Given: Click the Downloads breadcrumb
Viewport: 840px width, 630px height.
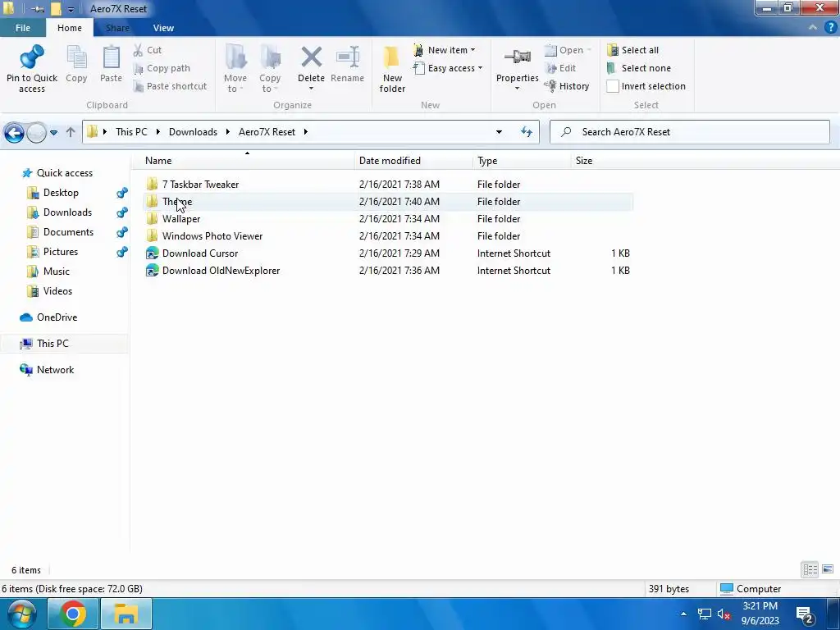Looking at the screenshot, I should (x=193, y=132).
